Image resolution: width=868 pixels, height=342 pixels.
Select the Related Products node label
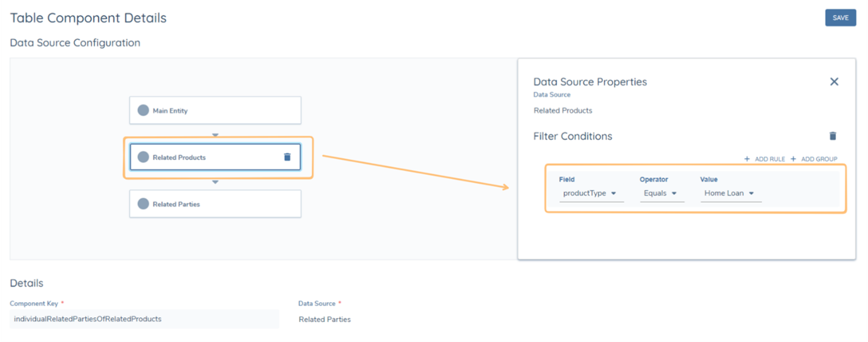179,157
